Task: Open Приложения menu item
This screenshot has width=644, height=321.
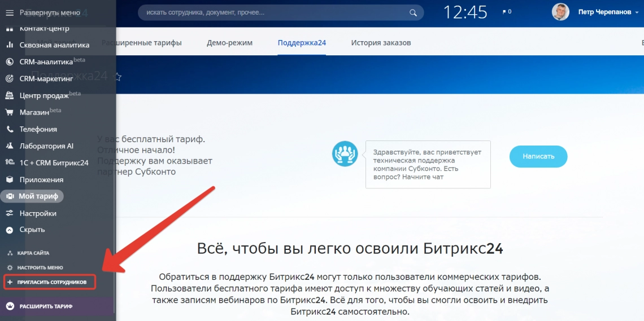Action: tap(41, 179)
